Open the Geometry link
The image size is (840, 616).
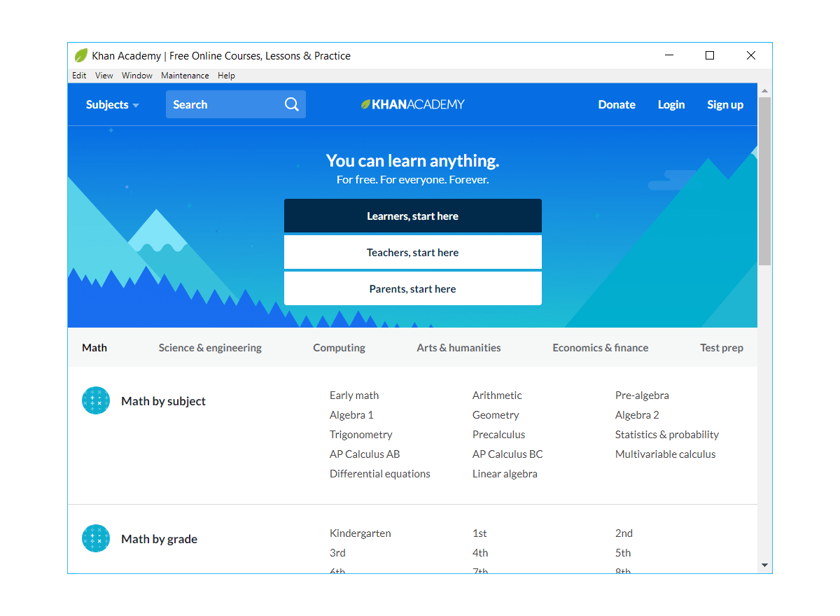[x=496, y=415]
